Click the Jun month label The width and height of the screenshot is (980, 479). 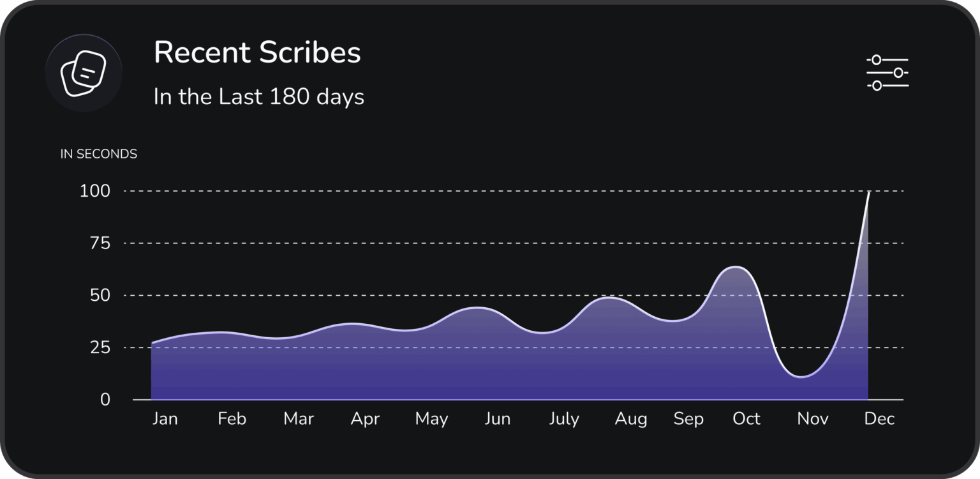pyautogui.click(x=498, y=419)
